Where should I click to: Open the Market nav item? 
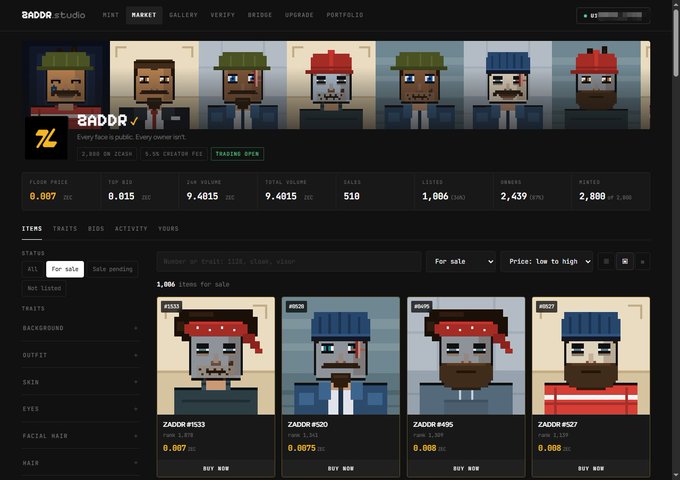click(144, 15)
